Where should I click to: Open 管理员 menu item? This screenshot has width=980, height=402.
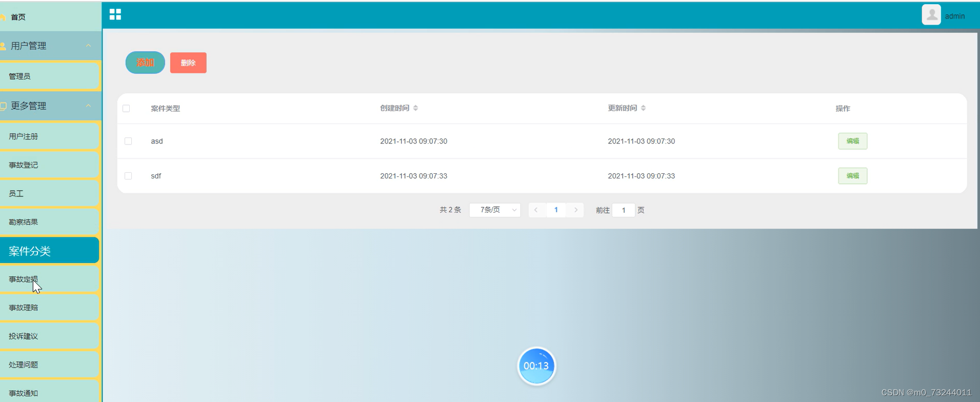coord(49,76)
